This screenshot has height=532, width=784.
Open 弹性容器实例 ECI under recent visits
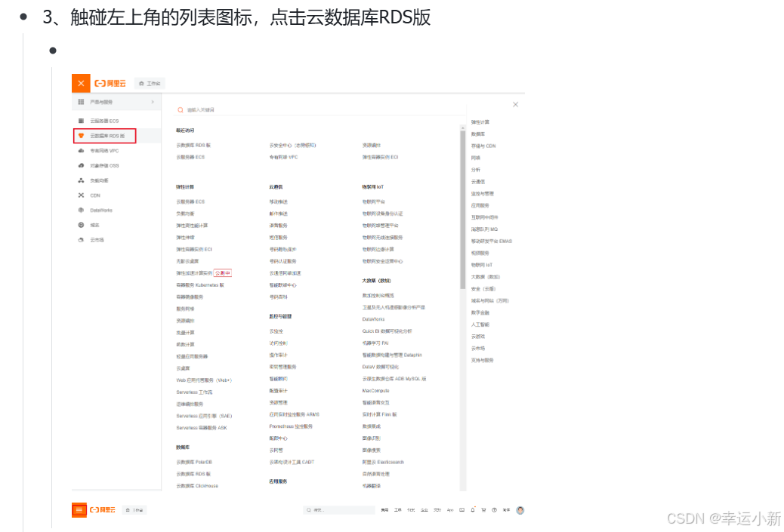(380, 158)
